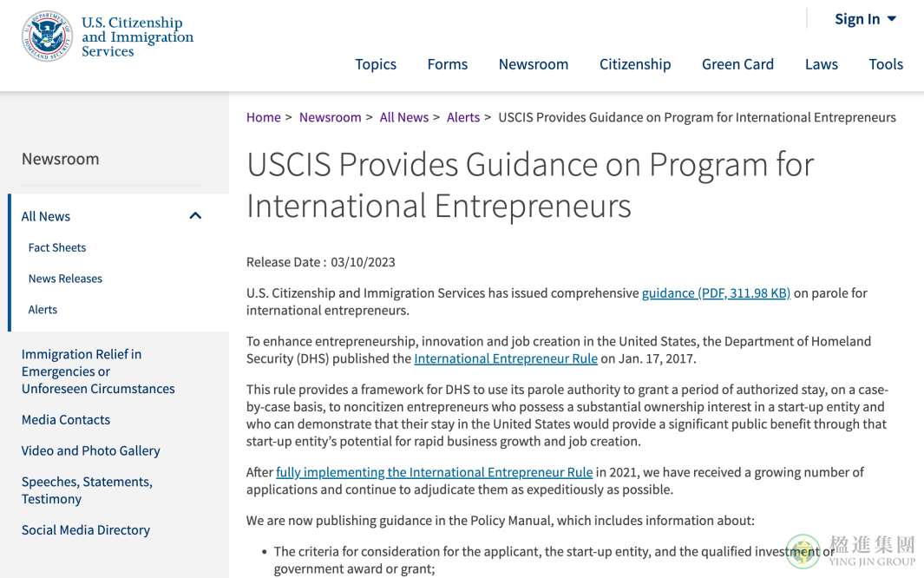The height and width of the screenshot is (578, 924).
Task: Open News Releases in the sidebar
Action: click(x=65, y=278)
